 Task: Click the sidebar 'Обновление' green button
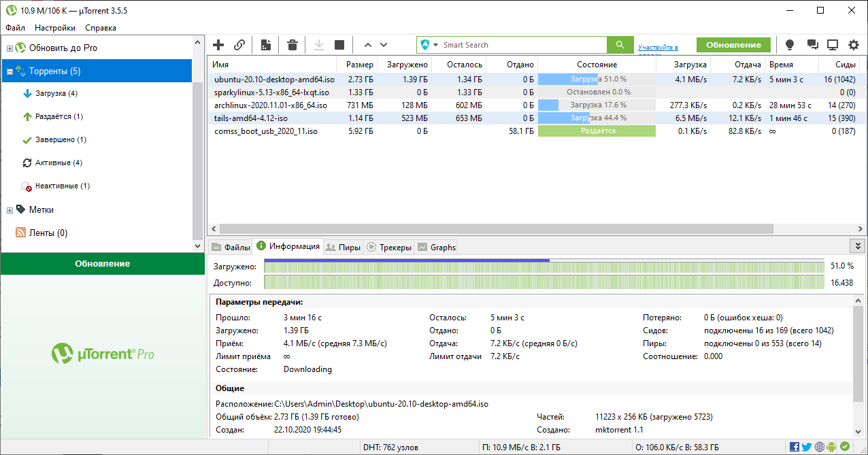(x=103, y=264)
